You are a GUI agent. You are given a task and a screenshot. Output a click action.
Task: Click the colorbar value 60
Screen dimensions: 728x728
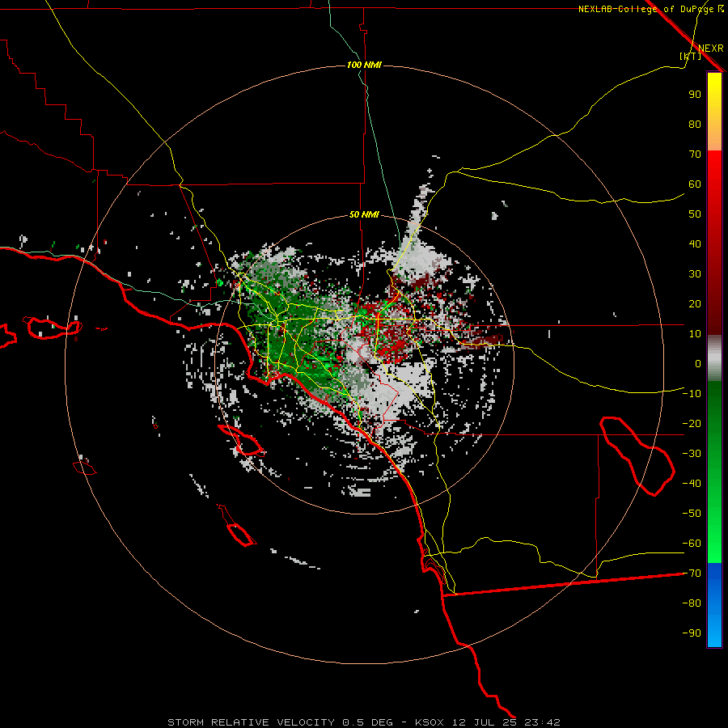click(x=695, y=184)
